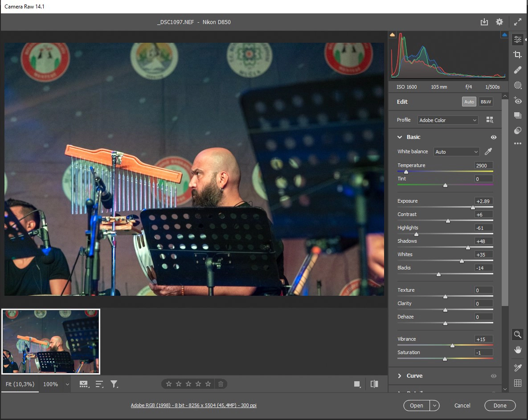The width and height of the screenshot is (528, 420).
Task: Browse profiles with the grid icon
Action: (490, 120)
